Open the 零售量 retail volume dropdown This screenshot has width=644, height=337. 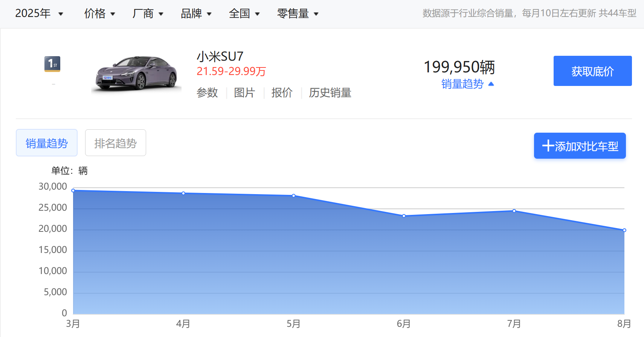point(298,14)
